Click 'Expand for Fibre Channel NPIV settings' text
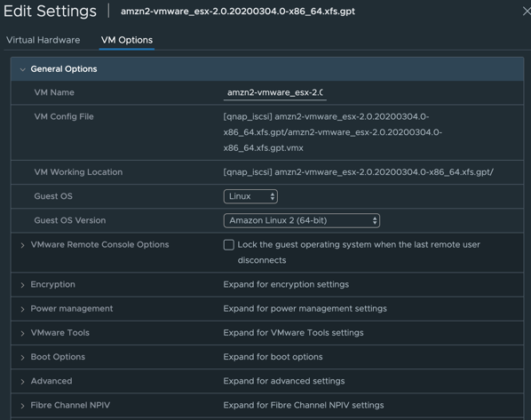 (x=304, y=405)
